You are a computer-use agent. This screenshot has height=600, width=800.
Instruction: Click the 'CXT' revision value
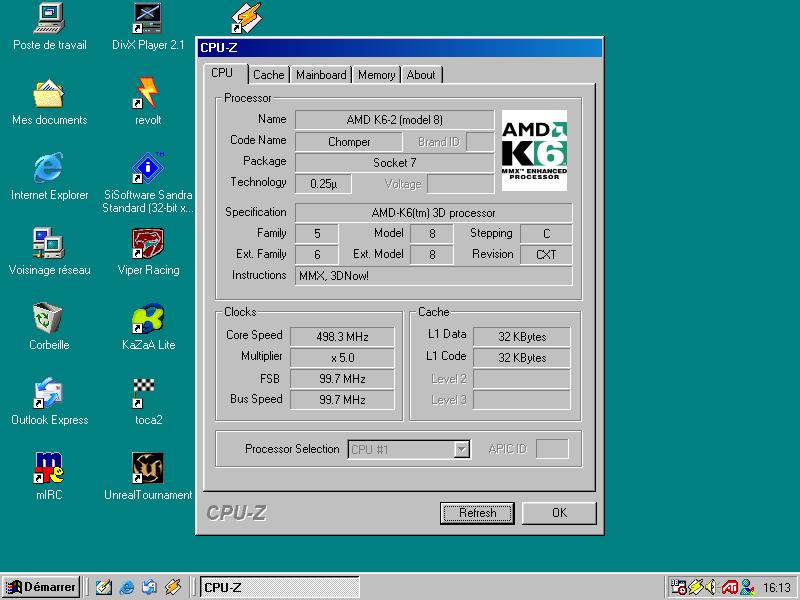point(546,255)
